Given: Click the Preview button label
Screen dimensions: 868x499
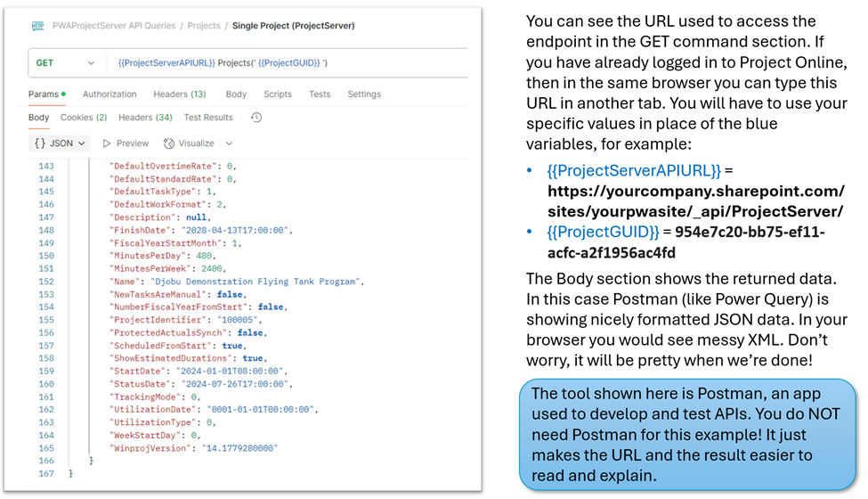Looking at the screenshot, I should [x=133, y=143].
